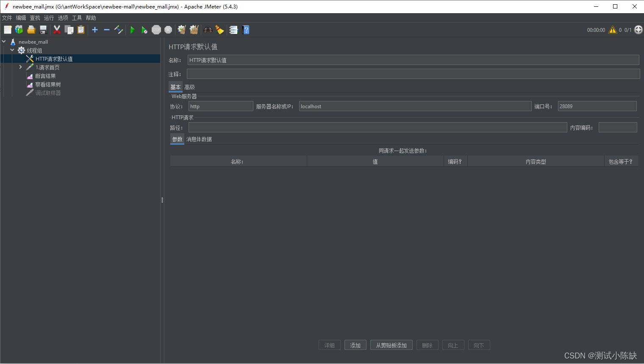Switch to the 参数 tab
Image resolution: width=644 pixels, height=364 pixels.
pos(177,139)
